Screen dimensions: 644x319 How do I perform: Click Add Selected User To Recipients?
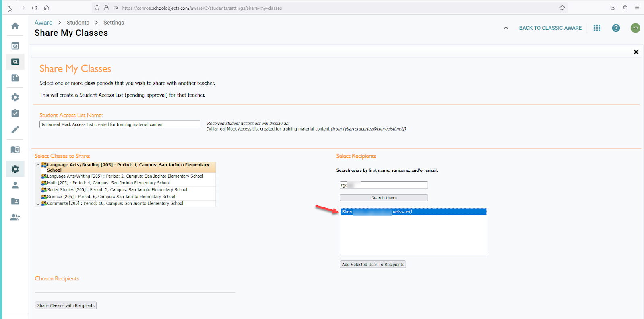tap(373, 265)
